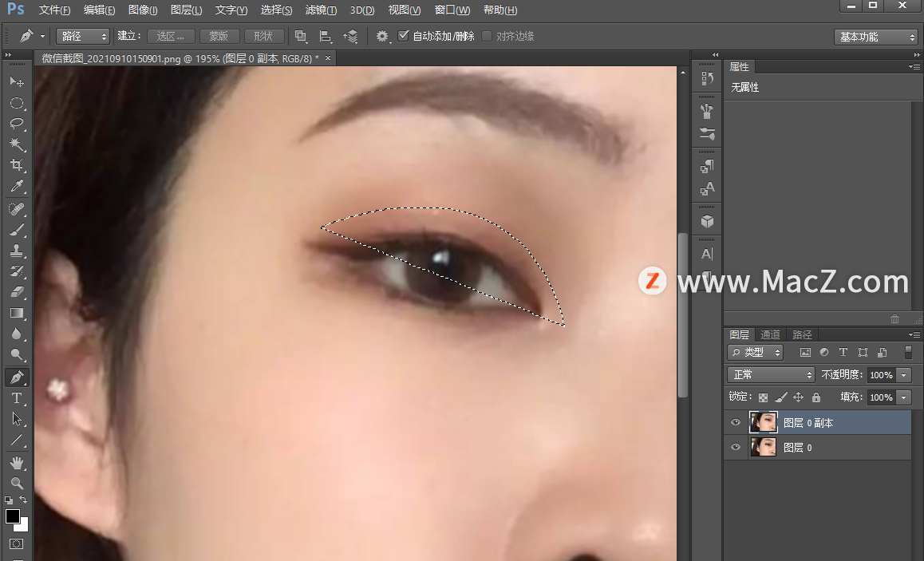Open the 选择 menu
This screenshot has height=561, width=924.
tap(276, 10)
